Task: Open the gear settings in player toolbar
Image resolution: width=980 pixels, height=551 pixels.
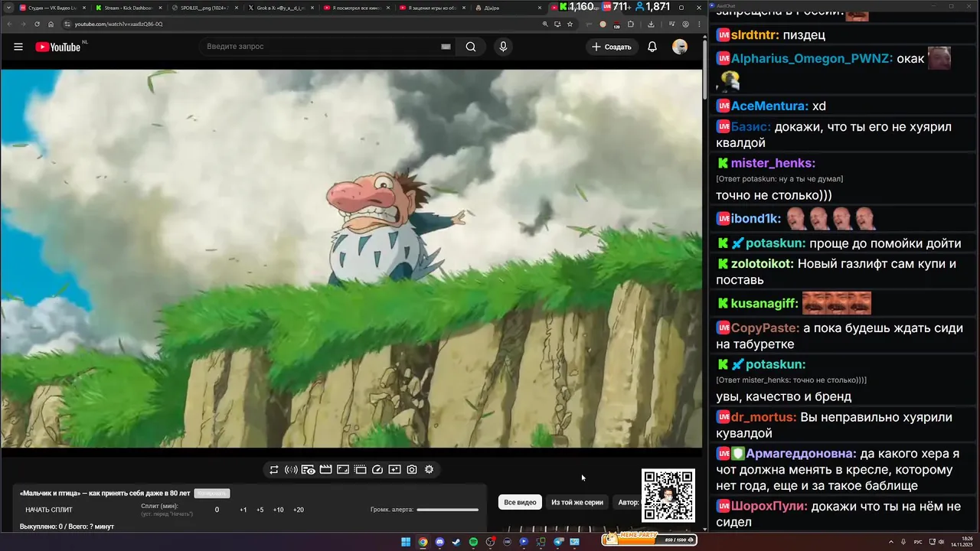Action: pyautogui.click(x=429, y=469)
